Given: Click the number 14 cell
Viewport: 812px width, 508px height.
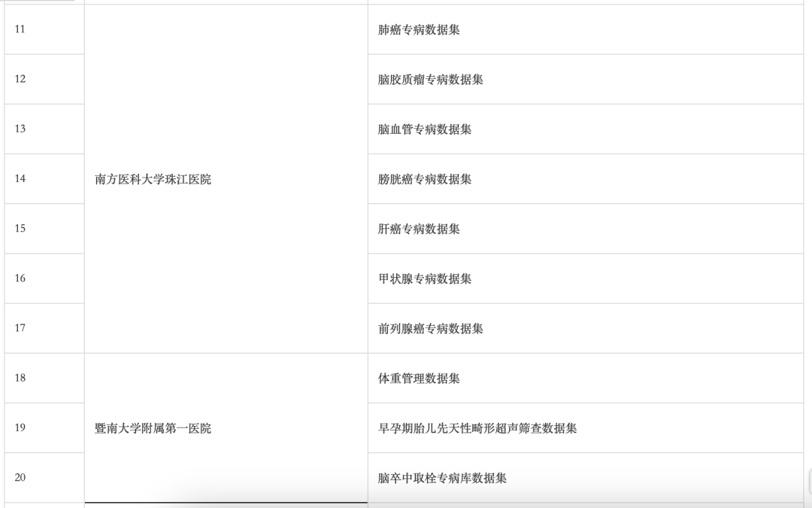Looking at the screenshot, I should tap(20, 178).
